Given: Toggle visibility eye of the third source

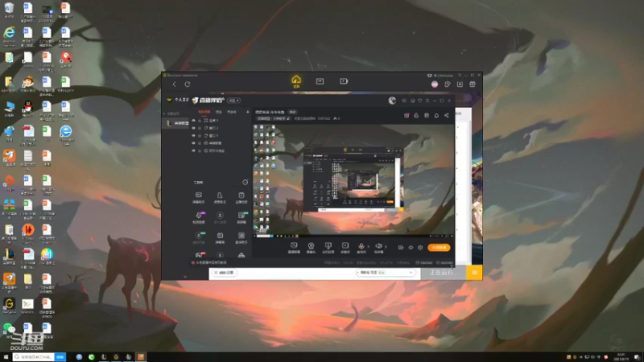Looking at the screenshot, I should click(x=193, y=135).
